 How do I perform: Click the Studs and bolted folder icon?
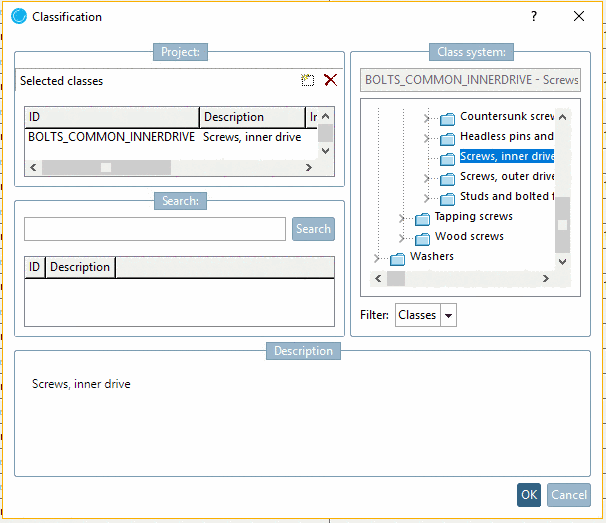[x=448, y=198]
